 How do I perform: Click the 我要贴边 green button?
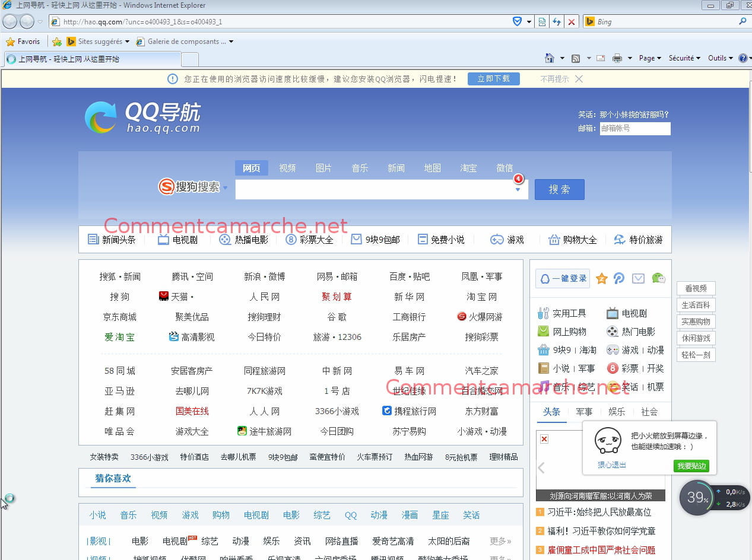pyautogui.click(x=691, y=466)
